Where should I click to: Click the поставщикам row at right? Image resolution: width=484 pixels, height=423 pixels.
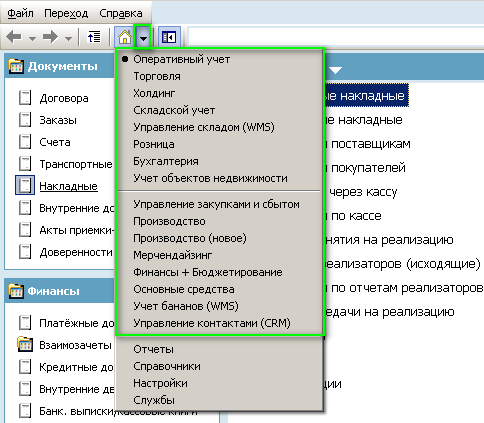pos(368,144)
